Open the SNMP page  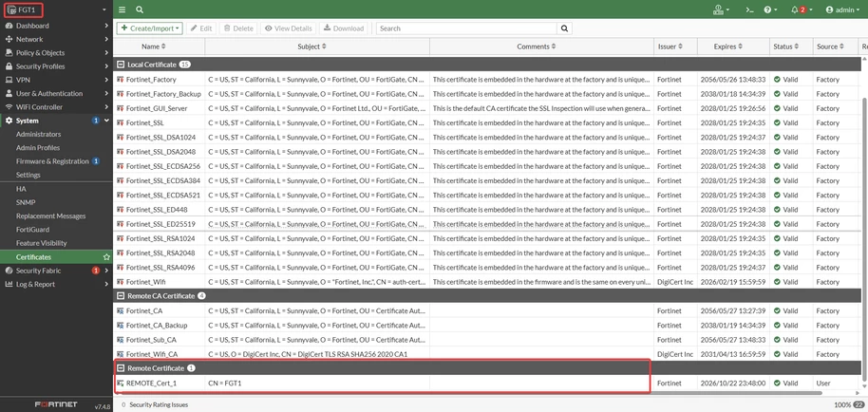[26, 202]
